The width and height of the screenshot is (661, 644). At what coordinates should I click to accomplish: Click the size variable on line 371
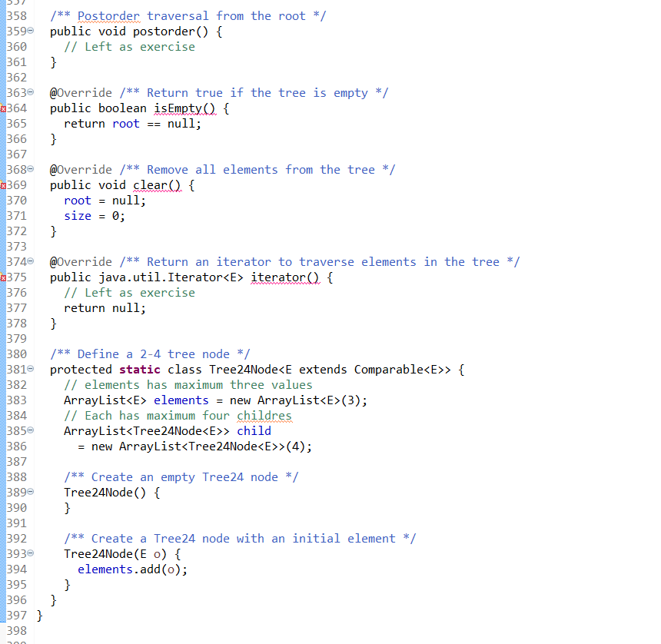tap(77, 215)
